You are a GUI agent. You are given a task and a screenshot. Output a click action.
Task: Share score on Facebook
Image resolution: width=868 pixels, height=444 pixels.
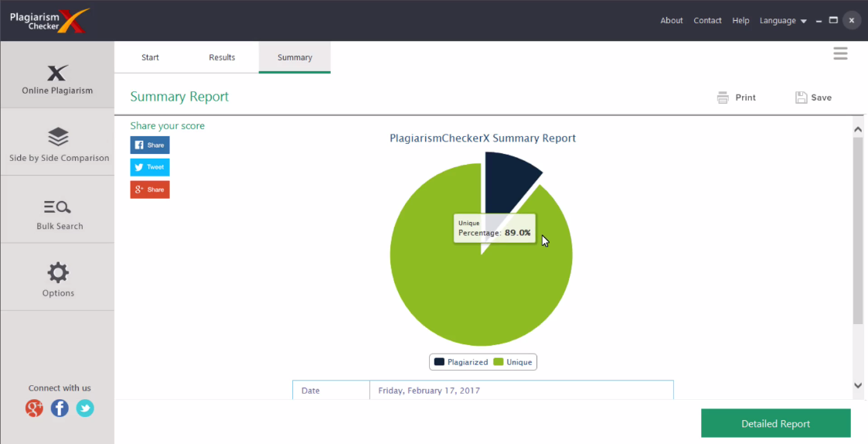click(x=150, y=145)
